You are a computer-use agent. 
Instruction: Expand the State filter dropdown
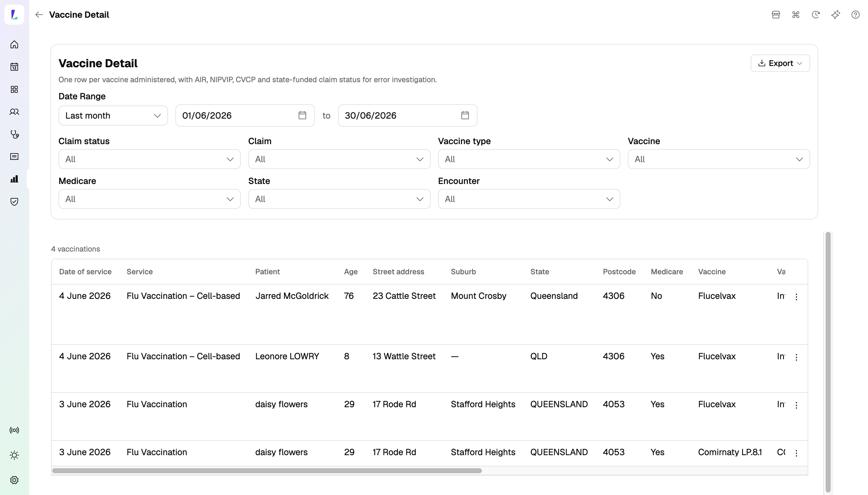[339, 199]
